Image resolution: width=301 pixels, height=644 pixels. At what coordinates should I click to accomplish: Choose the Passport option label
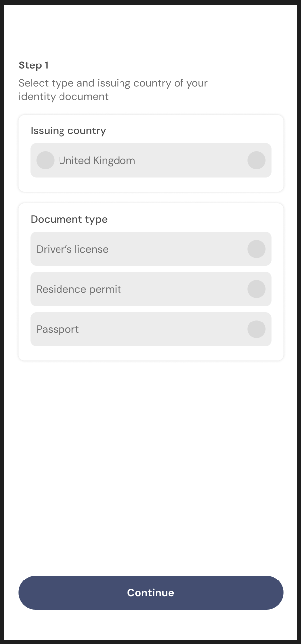[x=58, y=329]
